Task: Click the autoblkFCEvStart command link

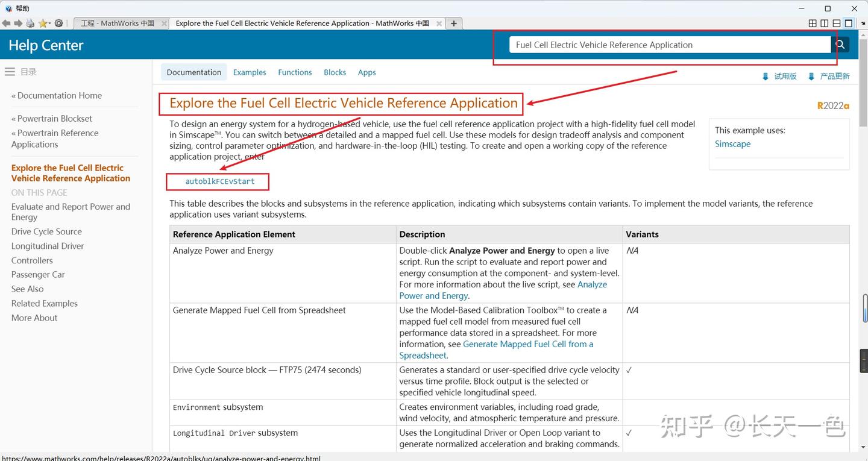Action: (220, 181)
